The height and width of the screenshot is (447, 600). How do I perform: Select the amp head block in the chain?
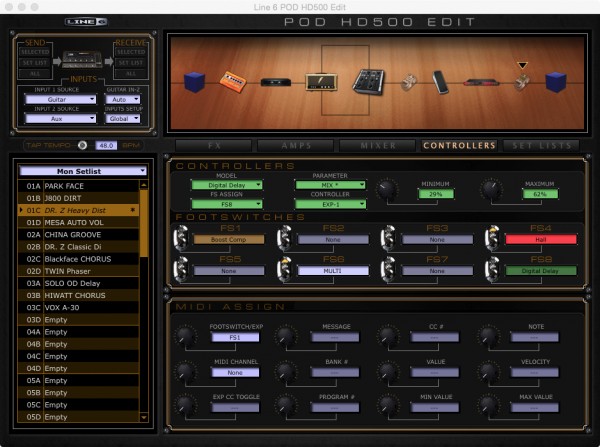tap(321, 82)
